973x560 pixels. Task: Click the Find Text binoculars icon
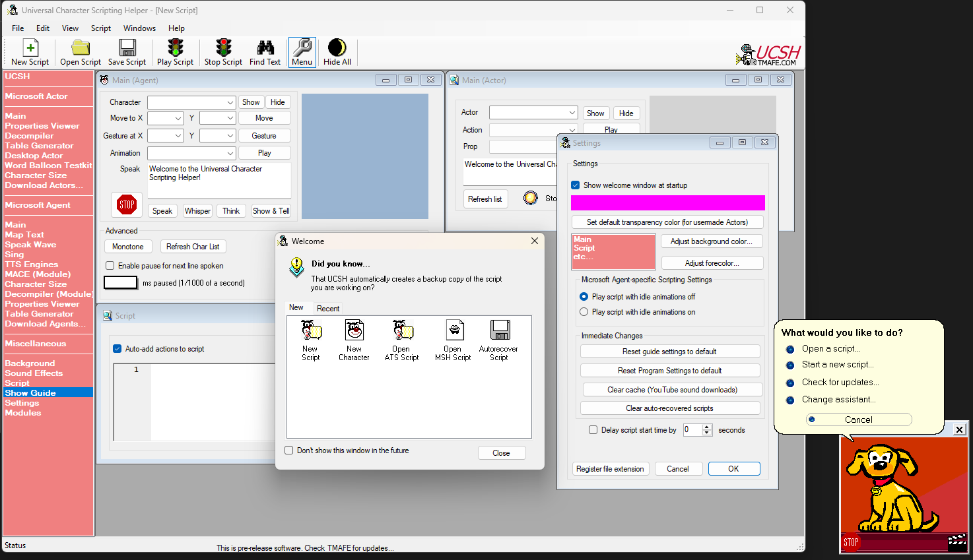(x=265, y=47)
